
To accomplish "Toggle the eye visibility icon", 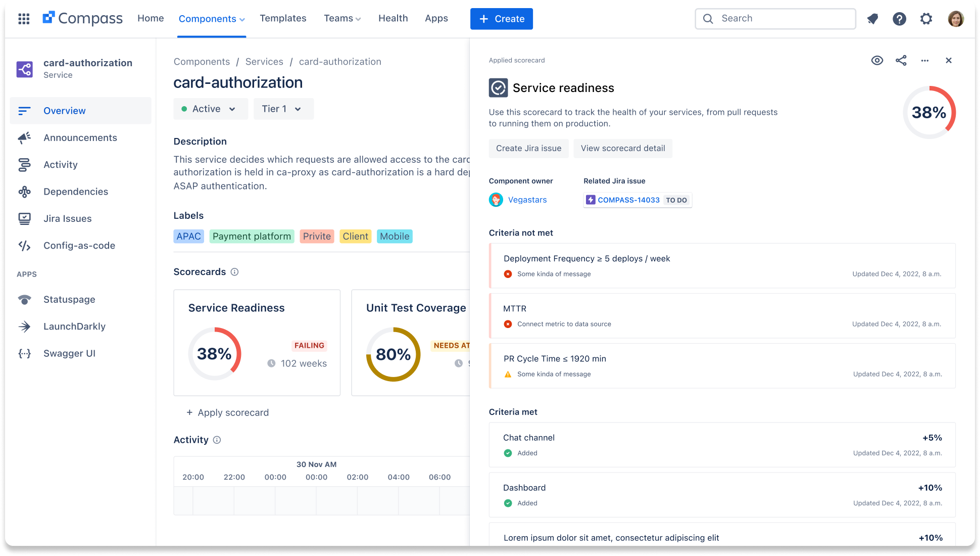I will tap(876, 61).
